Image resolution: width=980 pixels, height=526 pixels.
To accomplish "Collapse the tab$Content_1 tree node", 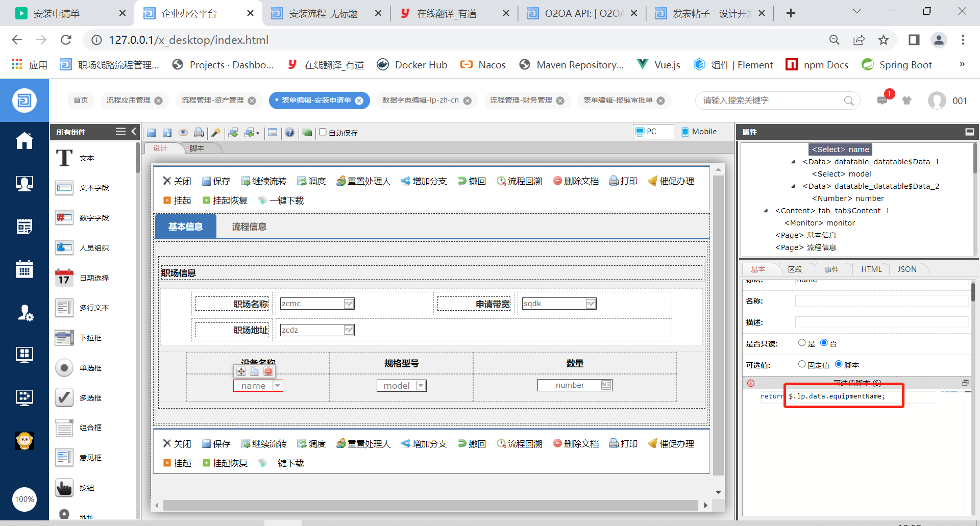I will point(766,211).
